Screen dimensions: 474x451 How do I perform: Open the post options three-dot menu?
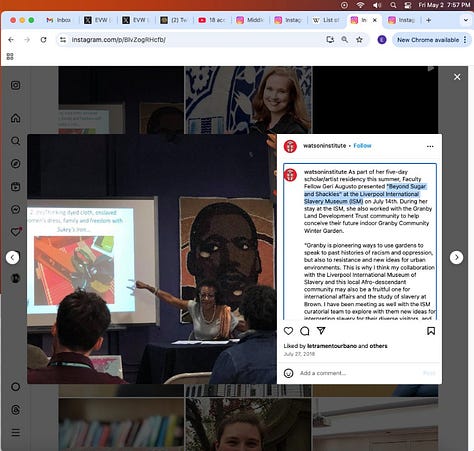pyautogui.click(x=430, y=146)
